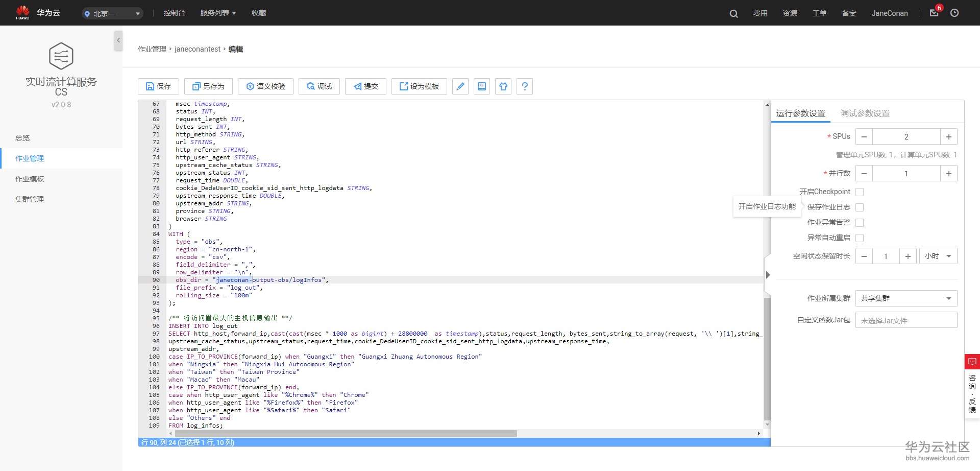
Task: Open the message inbox icon
Action: pyautogui.click(x=934, y=13)
